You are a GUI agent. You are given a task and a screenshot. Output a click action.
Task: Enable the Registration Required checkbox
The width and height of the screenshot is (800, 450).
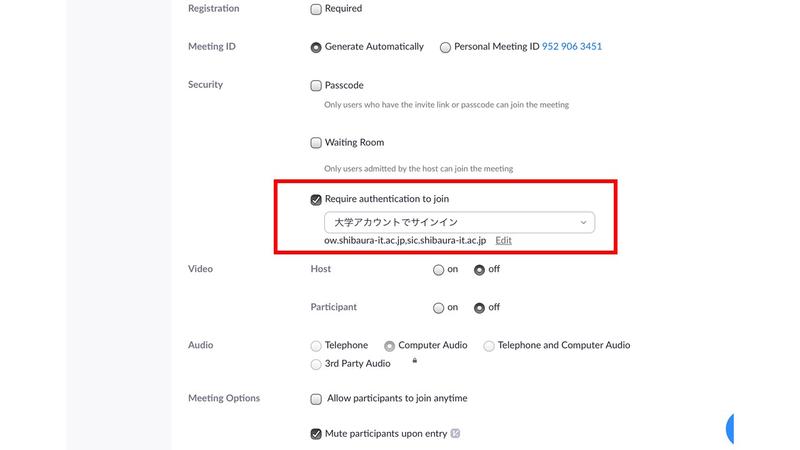316,9
